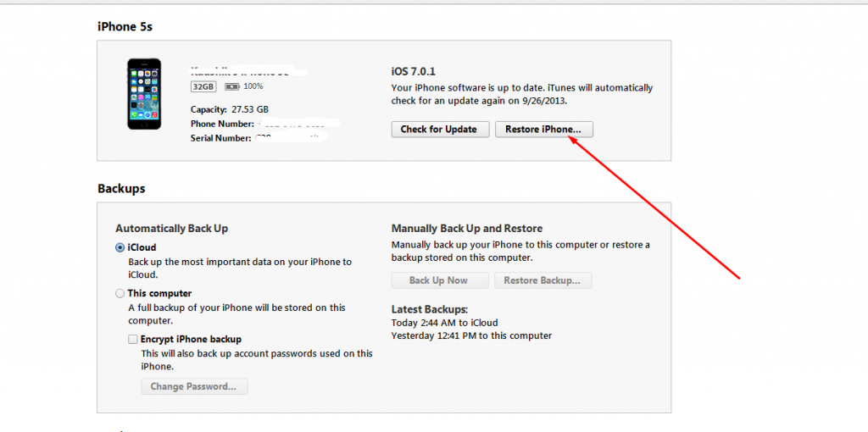Click the Restore Backup... button
This screenshot has width=868, height=432.
tap(542, 280)
